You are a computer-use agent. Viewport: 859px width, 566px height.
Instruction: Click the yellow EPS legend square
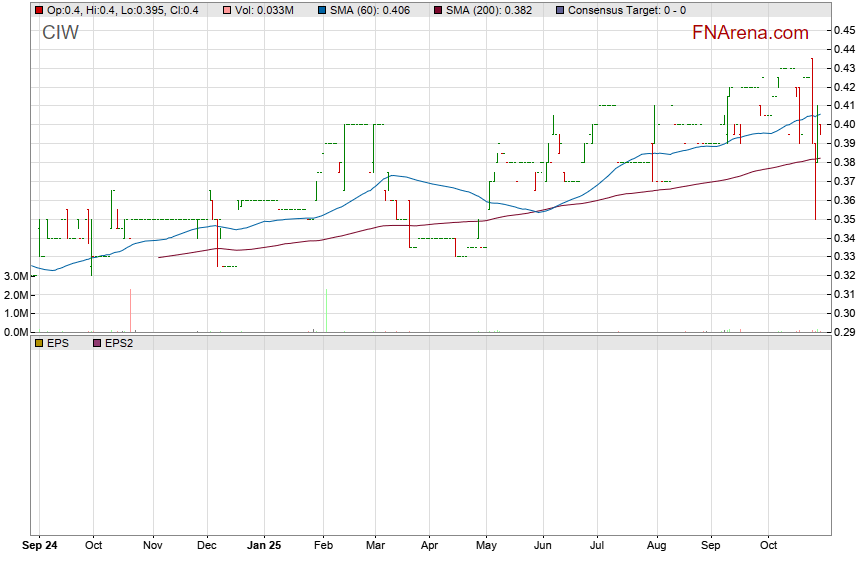point(38,343)
